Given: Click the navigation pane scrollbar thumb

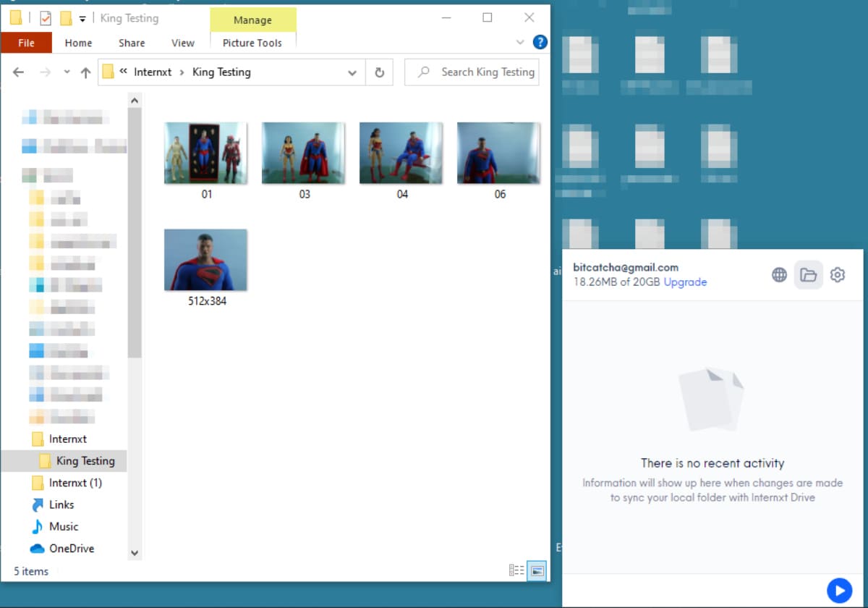Looking at the screenshot, I should (x=135, y=233).
